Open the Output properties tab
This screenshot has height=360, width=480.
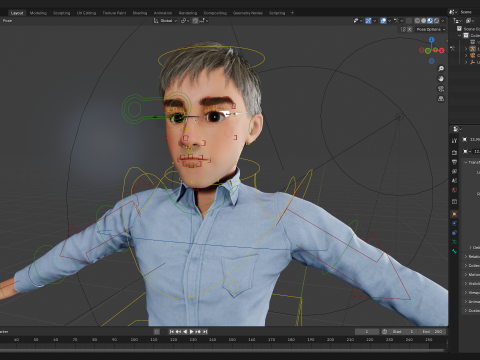(454, 162)
